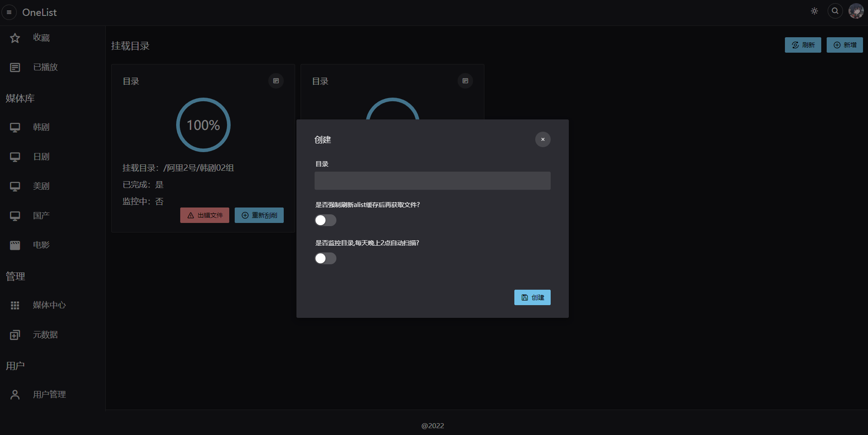
Task: Click the star icon beside 收藏
Action: point(15,38)
